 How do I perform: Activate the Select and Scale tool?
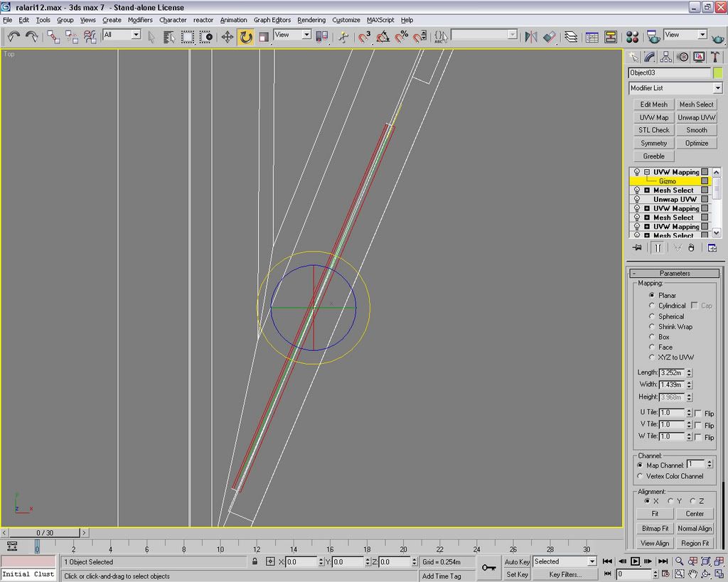264,37
